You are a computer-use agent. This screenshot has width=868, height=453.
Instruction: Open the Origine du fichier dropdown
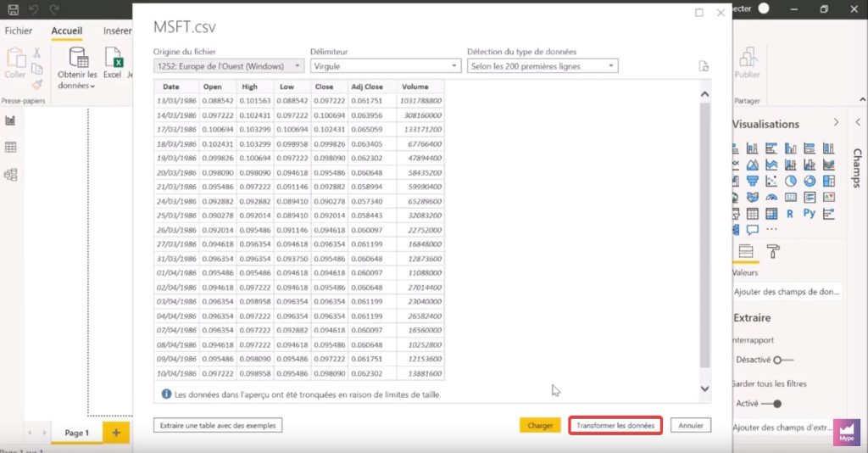coord(229,66)
